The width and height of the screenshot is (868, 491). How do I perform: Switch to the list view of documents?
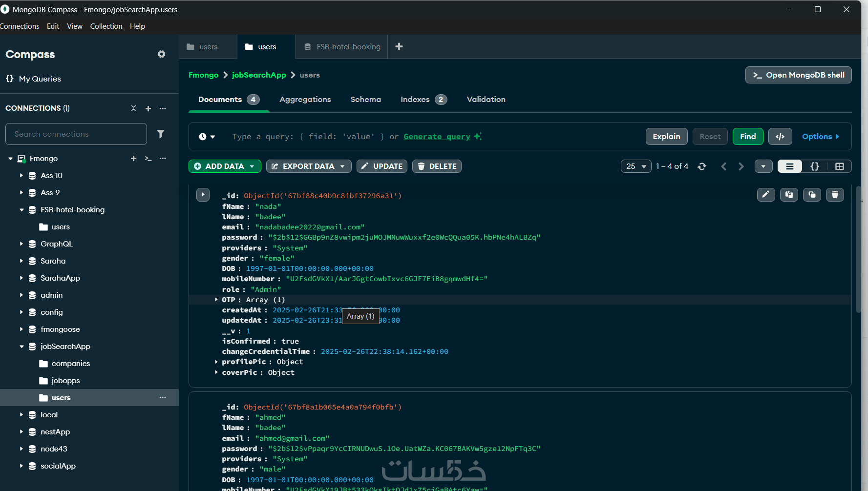(x=790, y=166)
